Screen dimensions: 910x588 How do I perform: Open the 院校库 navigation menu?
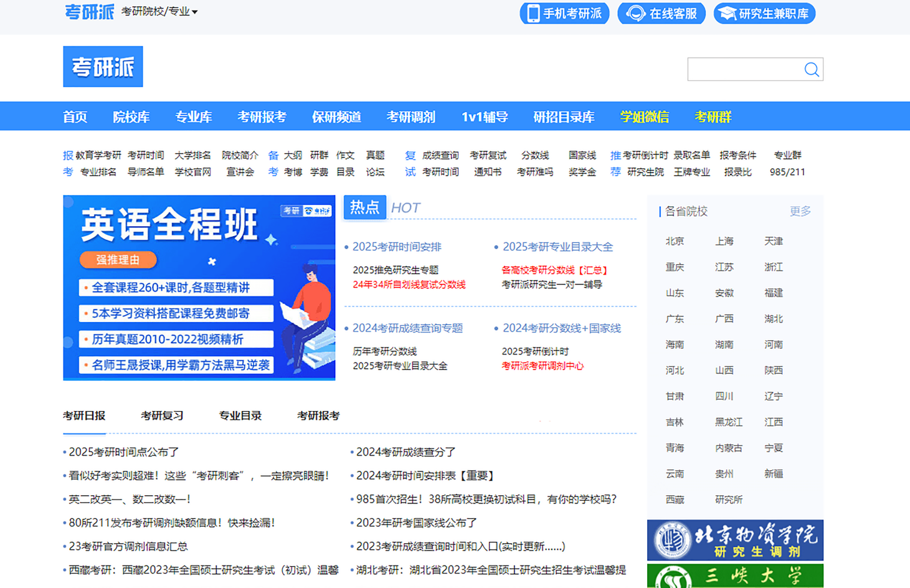131,116
